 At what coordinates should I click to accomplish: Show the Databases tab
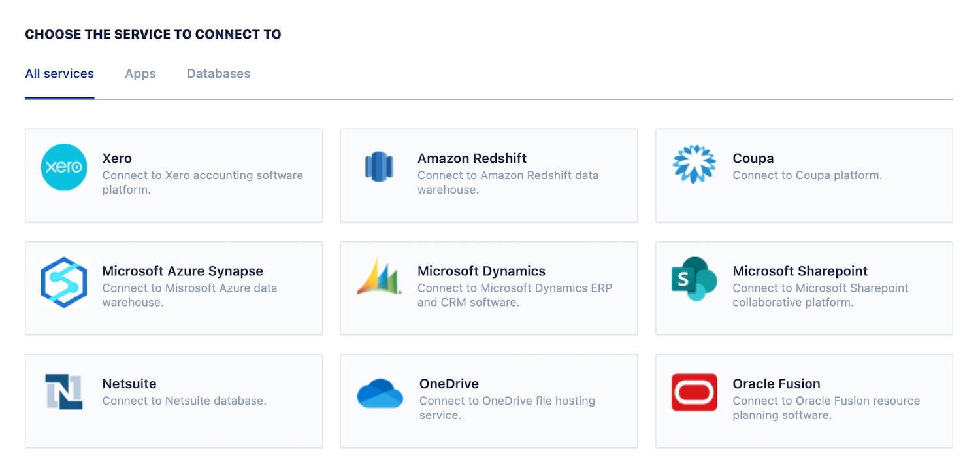219,74
